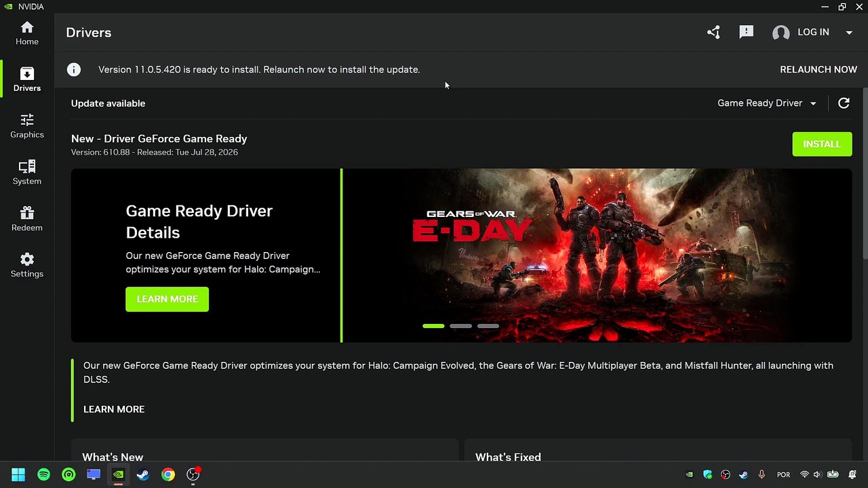This screenshot has width=868, height=488.
Task: Click LOG IN text
Action: coord(813,32)
